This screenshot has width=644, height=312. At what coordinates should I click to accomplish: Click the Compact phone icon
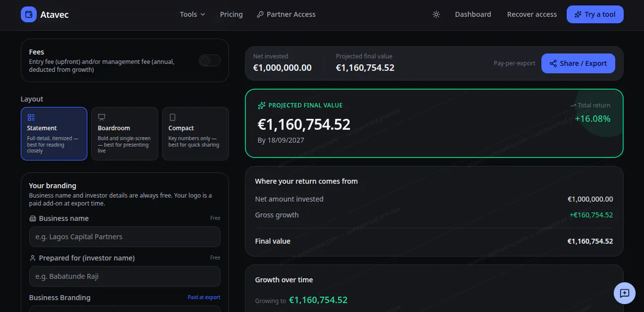pyautogui.click(x=173, y=117)
